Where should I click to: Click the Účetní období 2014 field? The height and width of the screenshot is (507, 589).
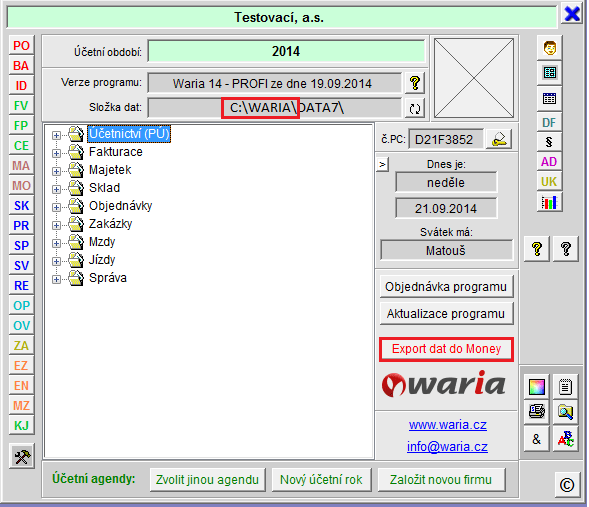pos(286,51)
